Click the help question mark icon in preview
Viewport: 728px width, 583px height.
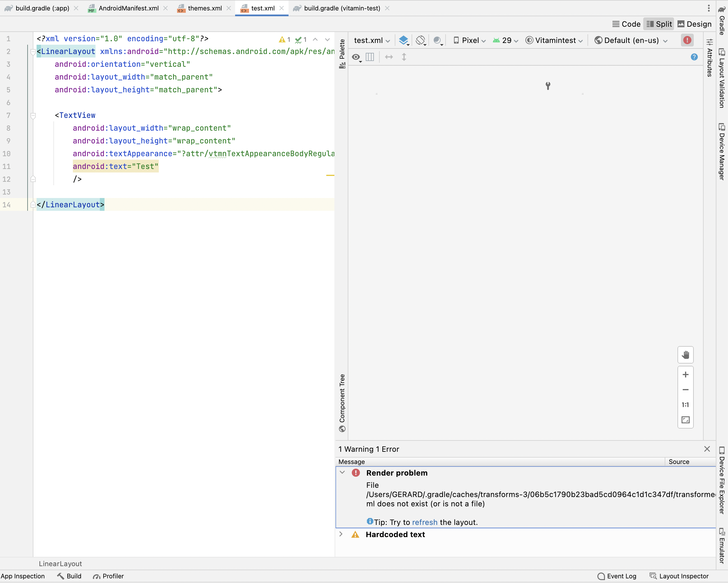(x=694, y=57)
